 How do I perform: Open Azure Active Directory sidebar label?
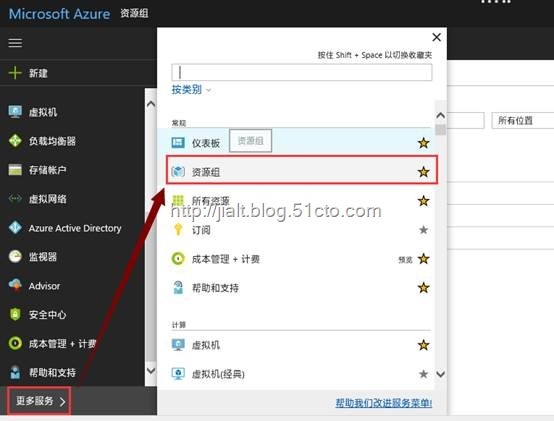click(x=75, y=228)
